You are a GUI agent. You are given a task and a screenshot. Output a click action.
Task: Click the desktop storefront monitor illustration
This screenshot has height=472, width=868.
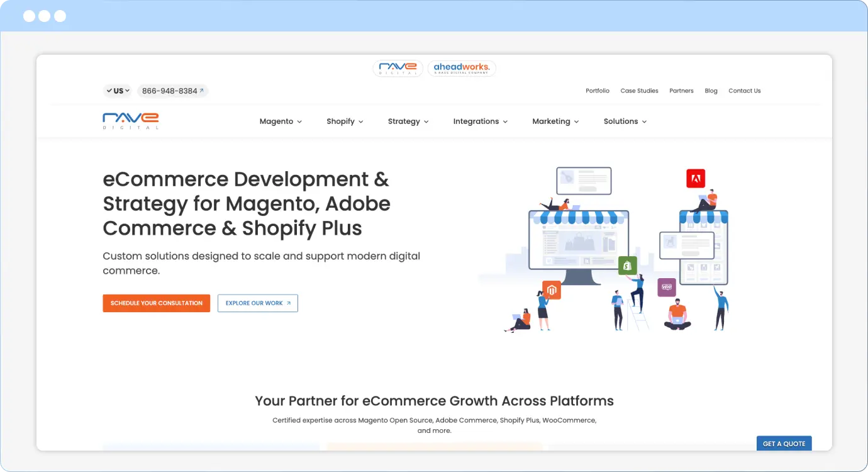[579, 242]
